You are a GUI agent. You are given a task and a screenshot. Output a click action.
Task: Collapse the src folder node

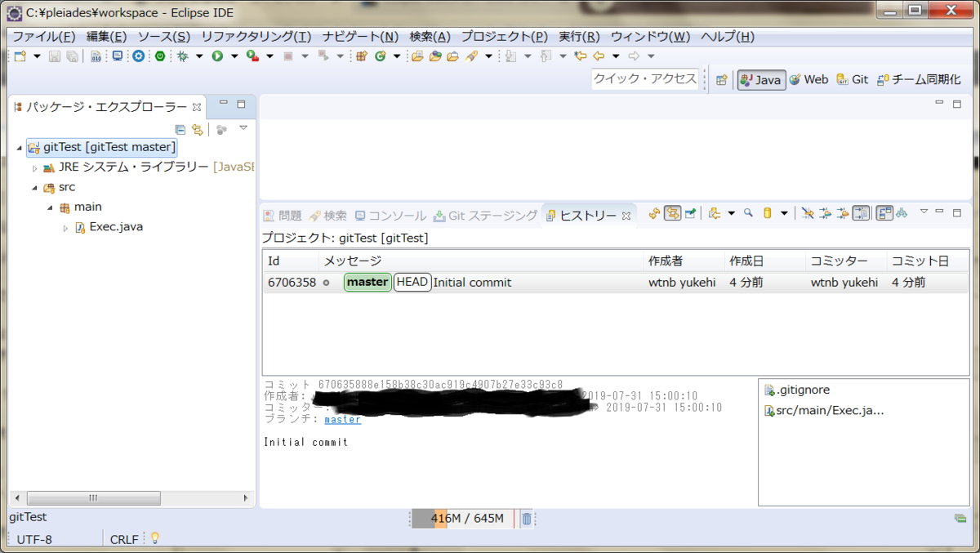34,188
